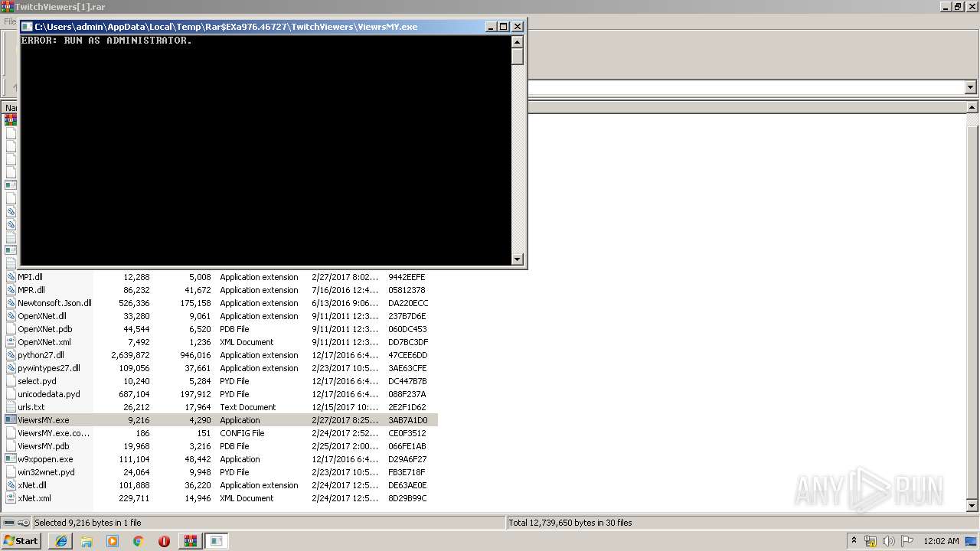This screenshot has width=980, height=551.
Task: Click 'Text Document' type cell for urls.txt
Action: [248, 407]
